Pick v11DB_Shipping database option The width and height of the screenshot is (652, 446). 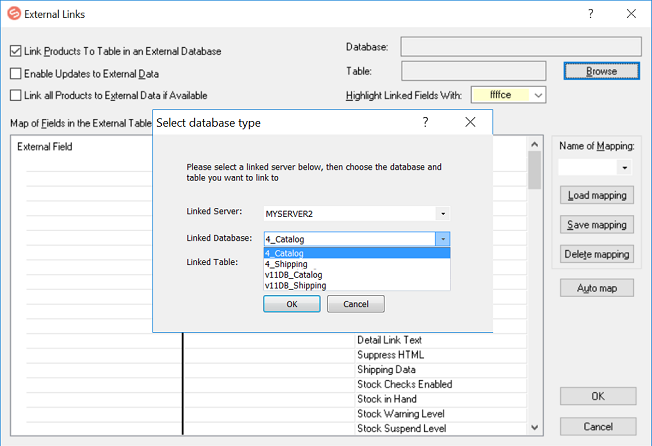tap(295, 285)
